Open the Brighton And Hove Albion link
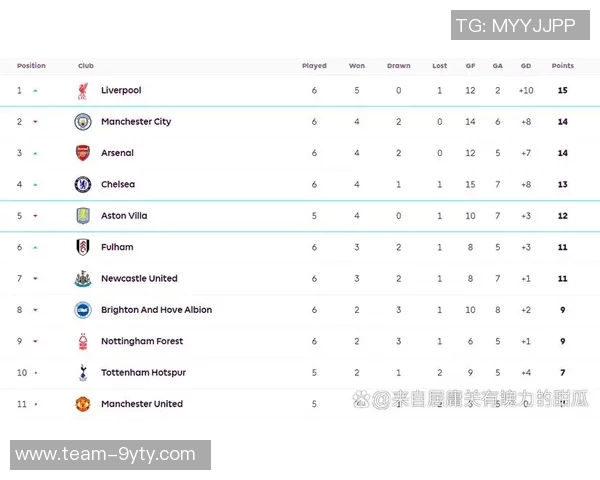 coord(156,310)
